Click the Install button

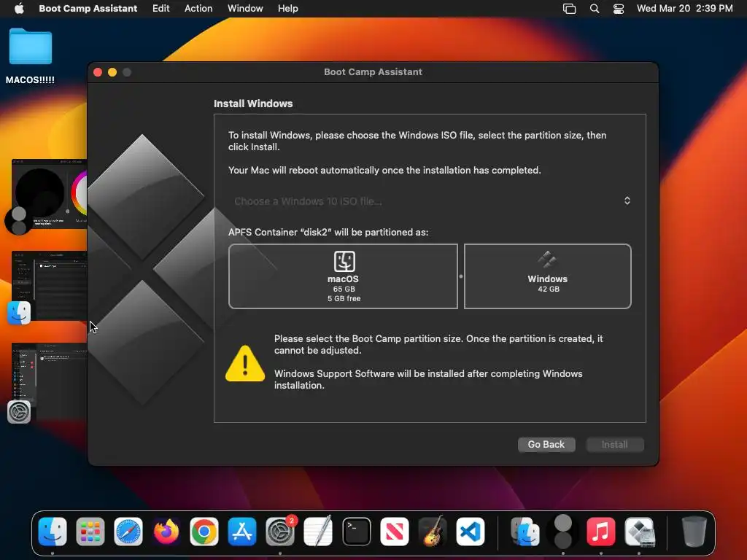tap(614, 444)
